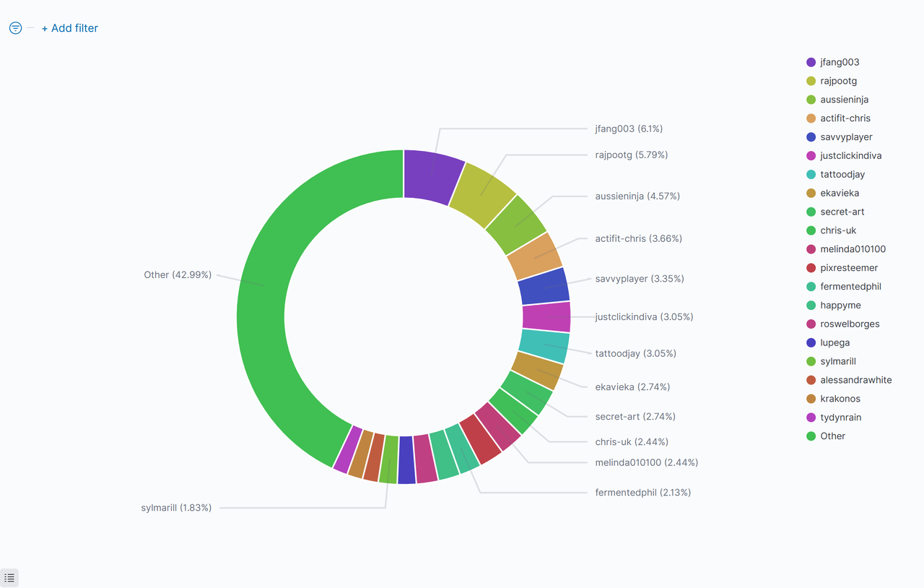Click tydynrain legend color dot
924x588 pixels.
tap(811, 418)
